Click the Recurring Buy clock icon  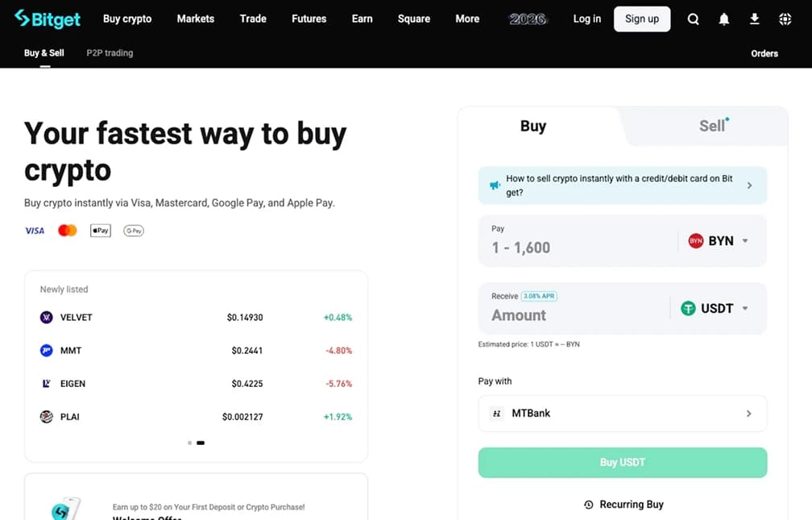pos(588,505)
